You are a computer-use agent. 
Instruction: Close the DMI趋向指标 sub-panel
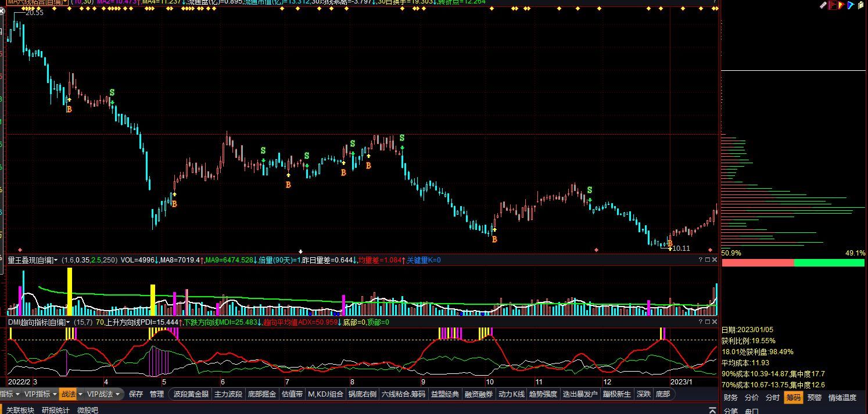tap(715, 322)
